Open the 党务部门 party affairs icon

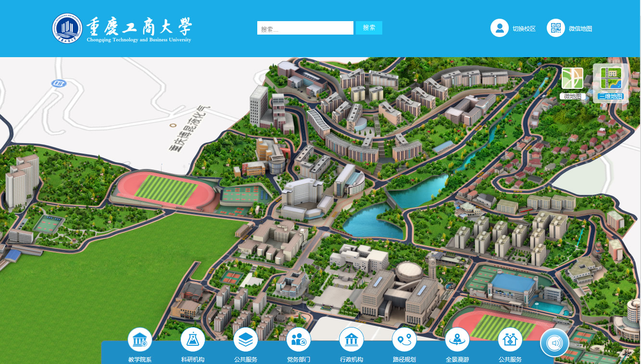tap(299, 340)
